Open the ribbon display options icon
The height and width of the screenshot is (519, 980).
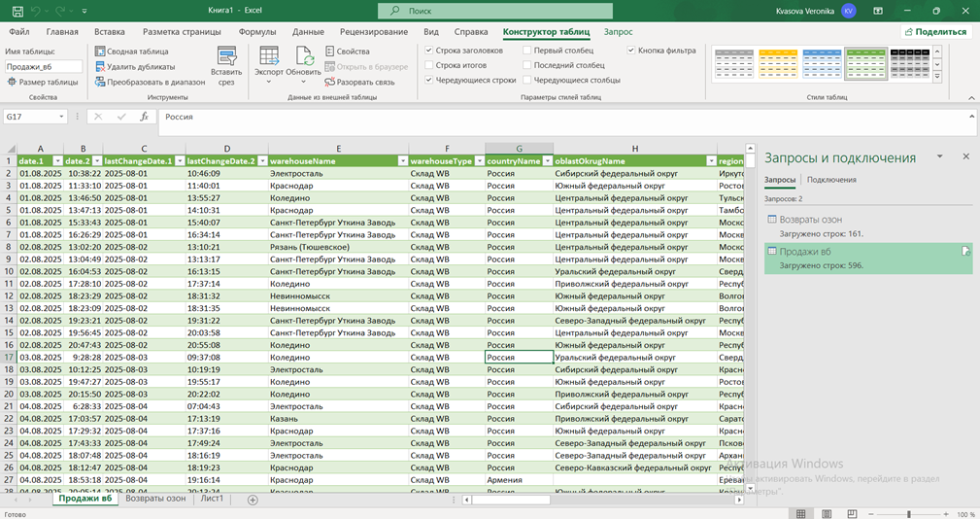click(x=878, y=11)
